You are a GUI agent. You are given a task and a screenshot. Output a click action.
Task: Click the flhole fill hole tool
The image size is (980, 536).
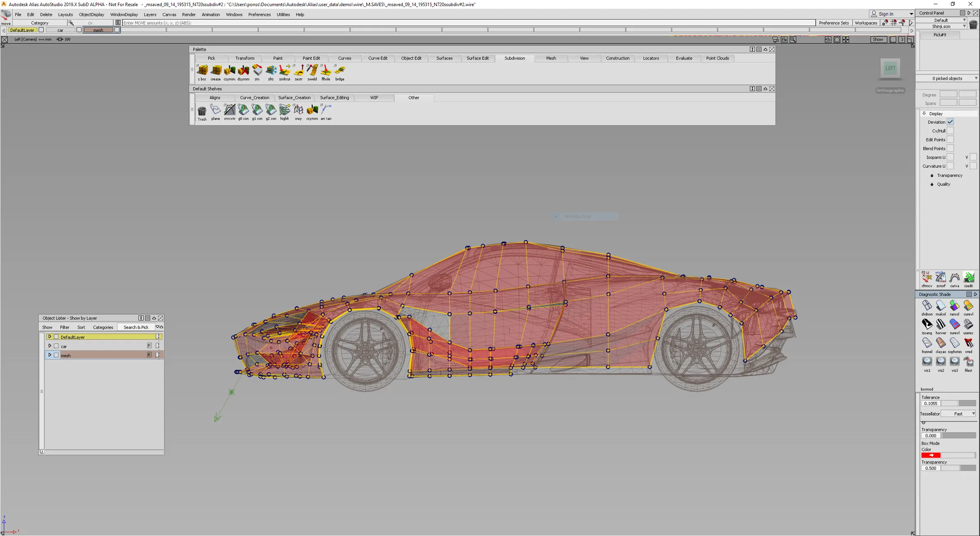click(326, 73)
